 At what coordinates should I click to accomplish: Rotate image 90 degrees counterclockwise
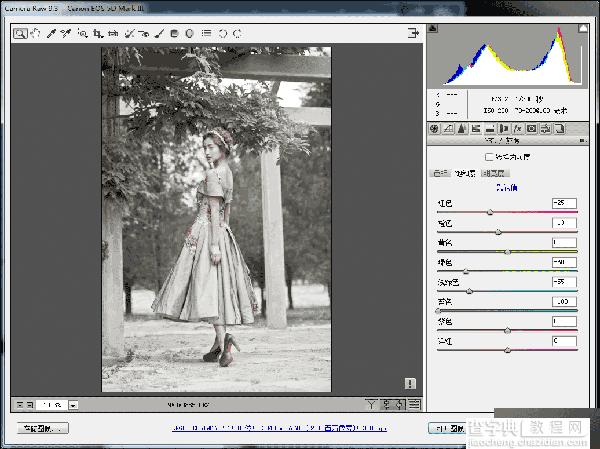point(222,34)
